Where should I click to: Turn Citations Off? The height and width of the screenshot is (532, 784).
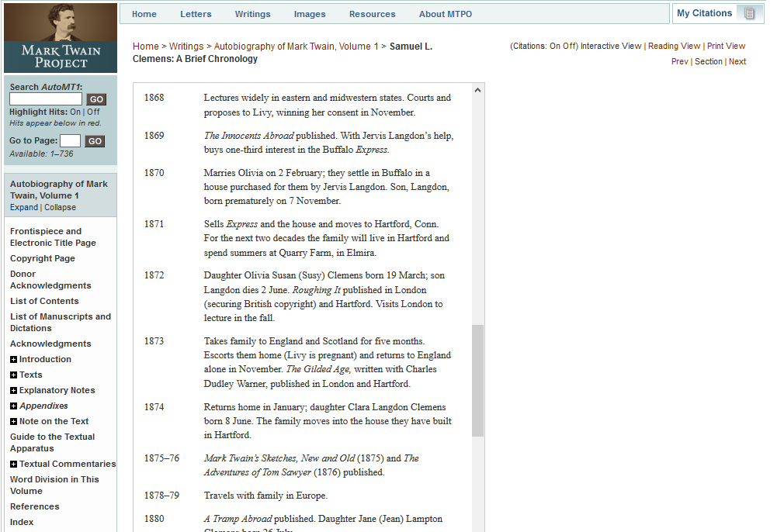[x=570, y=46]
